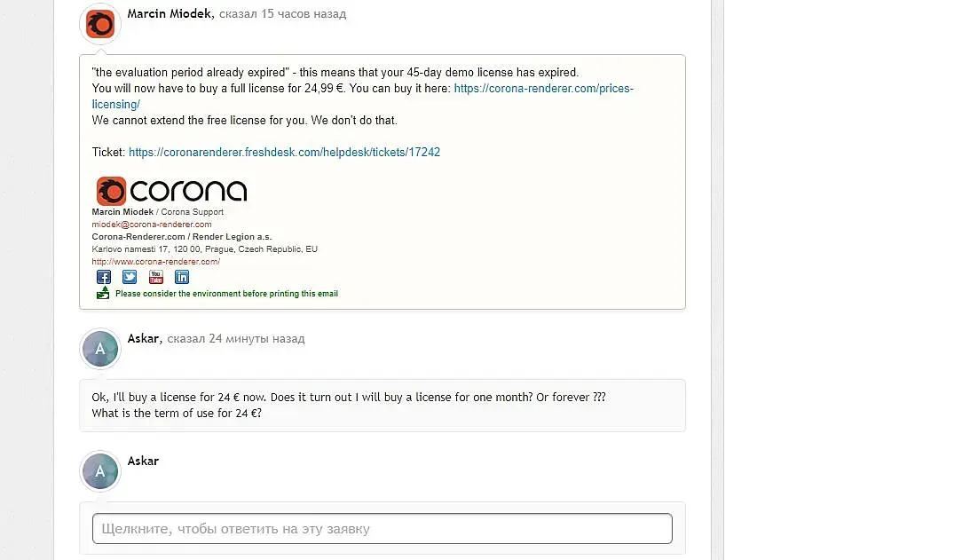Click the green environment printing icon
Image resolution: width=978 pixels, height=560 pixels.
tap(103, 293)
